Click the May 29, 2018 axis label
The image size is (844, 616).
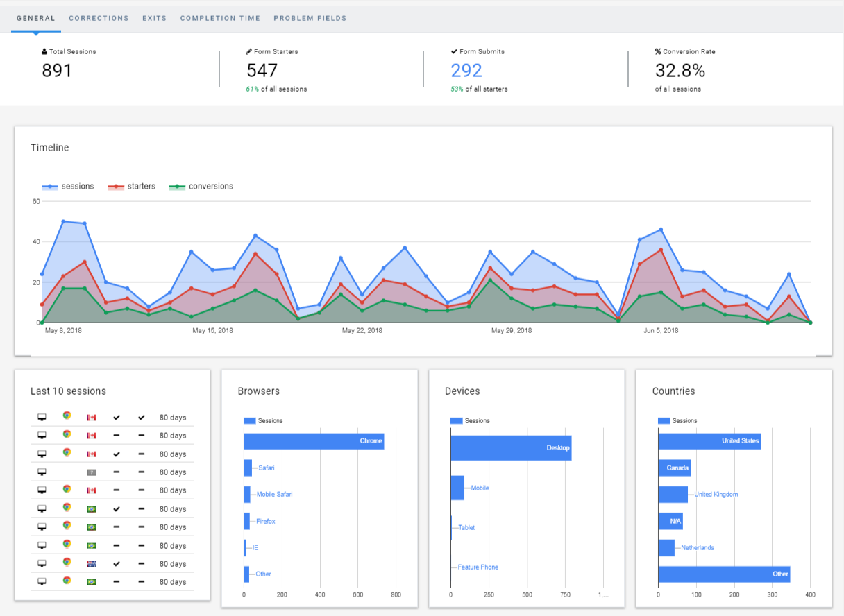click(x=512, y=331)
